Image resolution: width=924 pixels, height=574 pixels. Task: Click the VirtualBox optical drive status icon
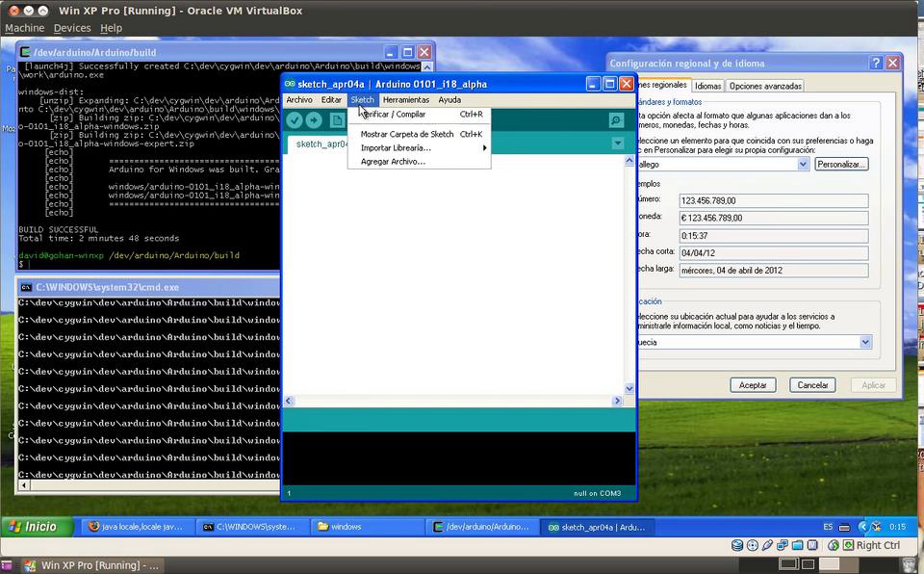pyautogui.click(x=752, y=545)
